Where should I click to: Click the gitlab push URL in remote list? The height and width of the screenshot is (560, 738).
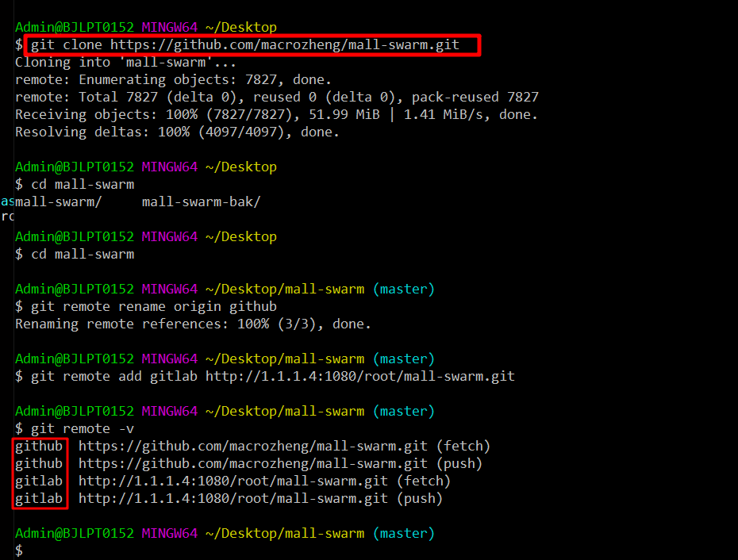point(233,498)
